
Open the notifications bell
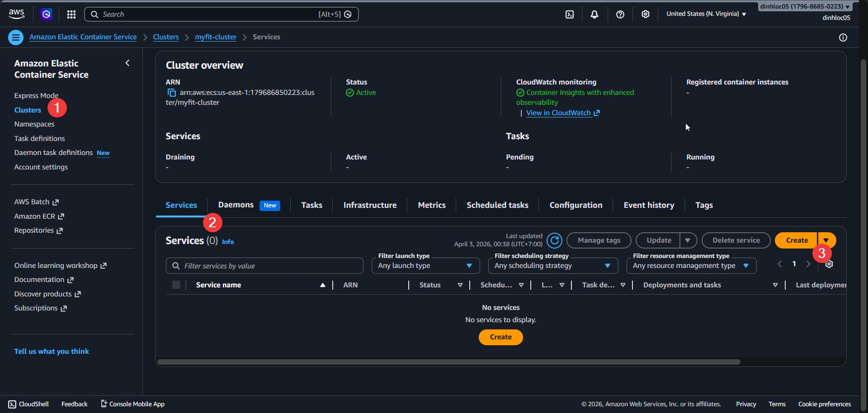coord(594,14)
